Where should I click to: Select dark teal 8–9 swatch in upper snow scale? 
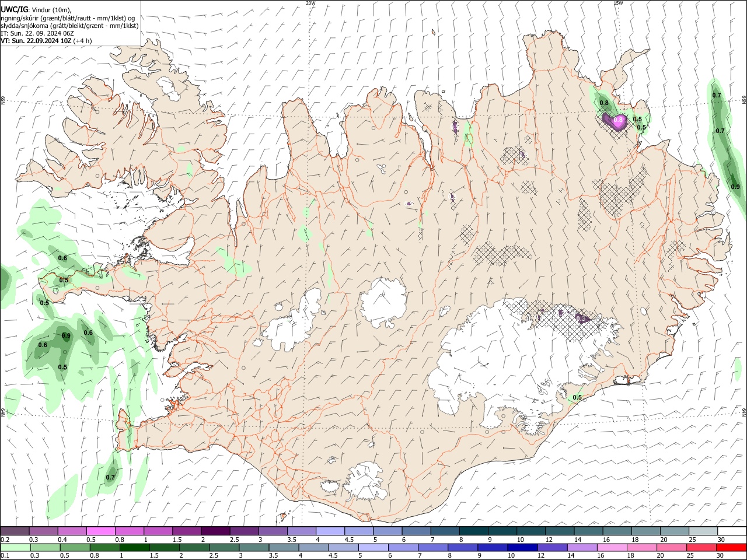[x=473, y=531]
